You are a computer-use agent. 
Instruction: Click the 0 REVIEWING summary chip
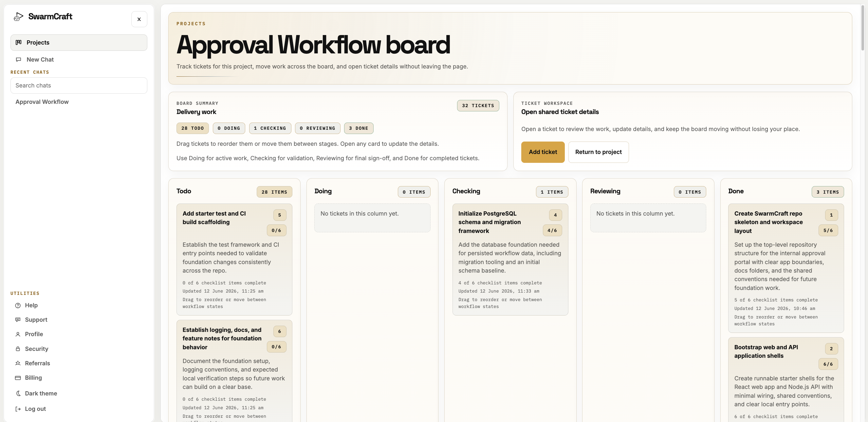pyautogui.click(x=317, y=128)
